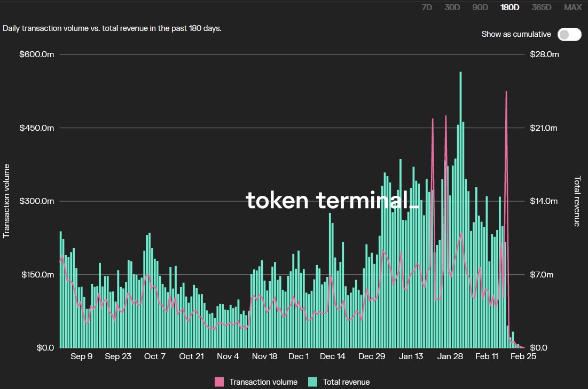Click the $600.0m left axis label
Viewport: 588px width, 389px height.
38,54
